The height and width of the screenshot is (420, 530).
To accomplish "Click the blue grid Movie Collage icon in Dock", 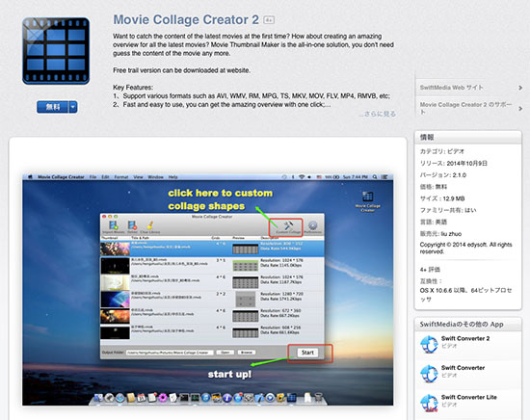I will point(291,398).
